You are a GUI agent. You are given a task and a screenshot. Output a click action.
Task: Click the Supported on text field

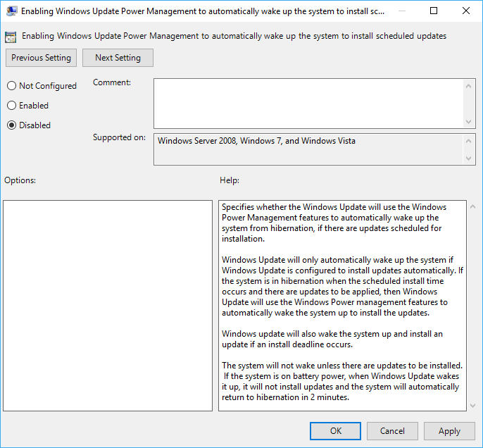coord(308,149)
